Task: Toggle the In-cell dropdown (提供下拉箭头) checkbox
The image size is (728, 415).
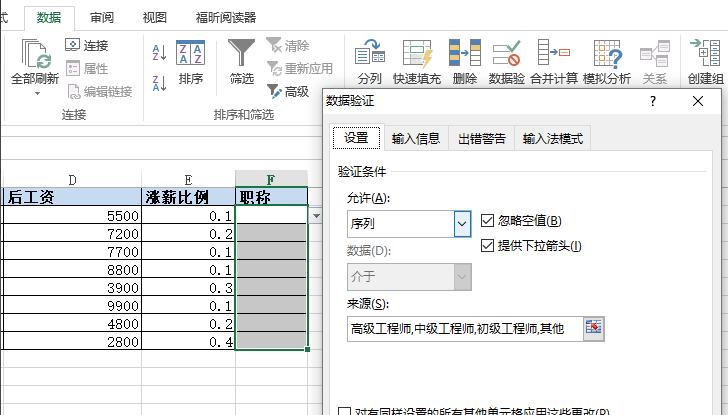Action: click(x=488, y=245)
